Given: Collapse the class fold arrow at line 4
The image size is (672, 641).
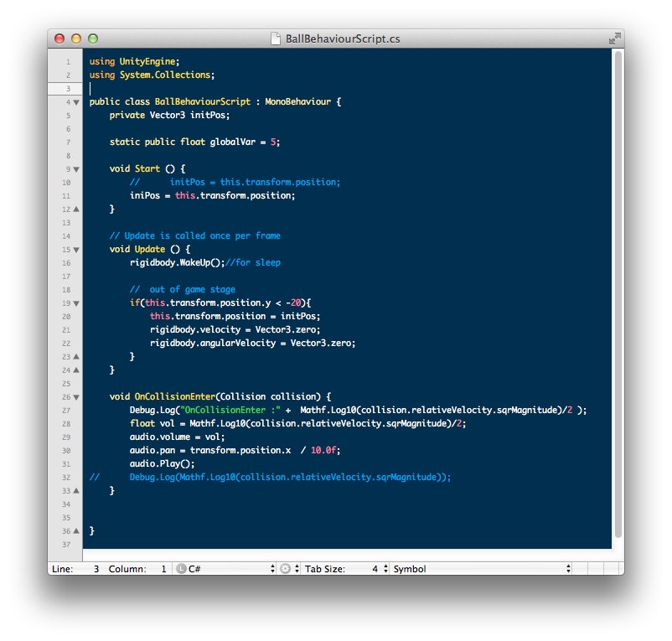Looking at the screenshot, I should [76, 102].
